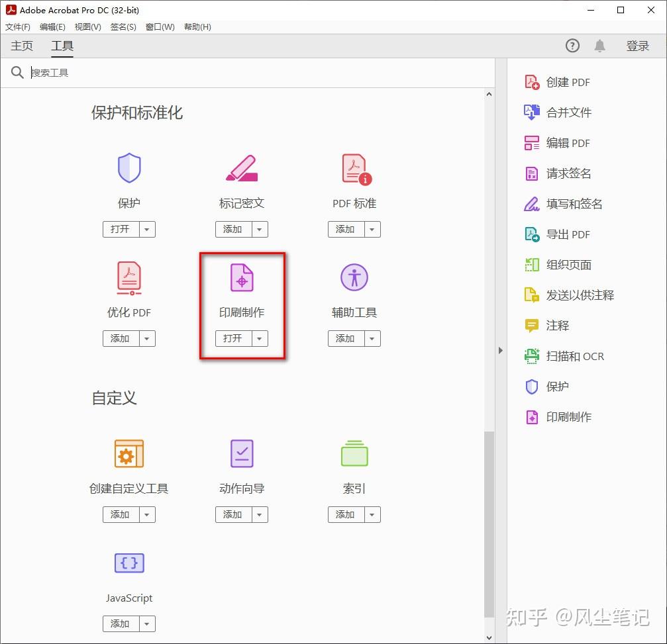The height and width of the screenshot is (644, 667).
Task: Open the 视图(V) menu
Action: [x=87, y=26]
